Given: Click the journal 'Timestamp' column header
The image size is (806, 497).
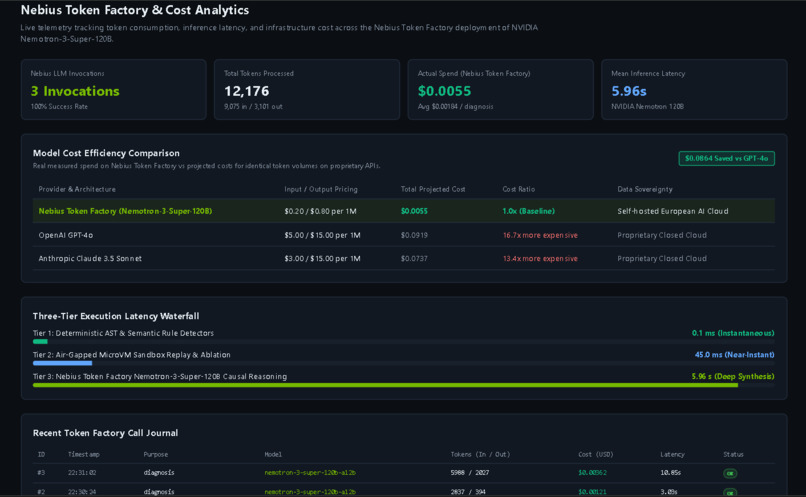Looking at the screenshot, I should [84, 454].
